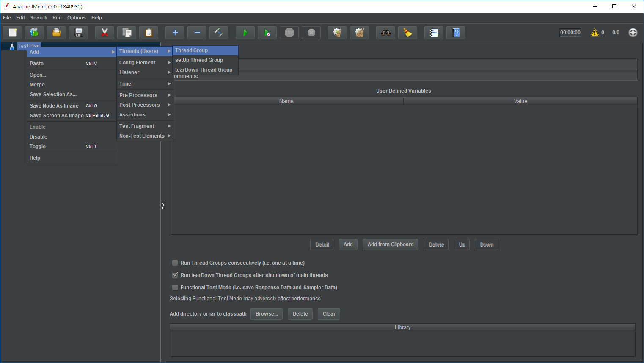
Task: Click the Clear All double broom icon
Action: click(x=360, y=33)
